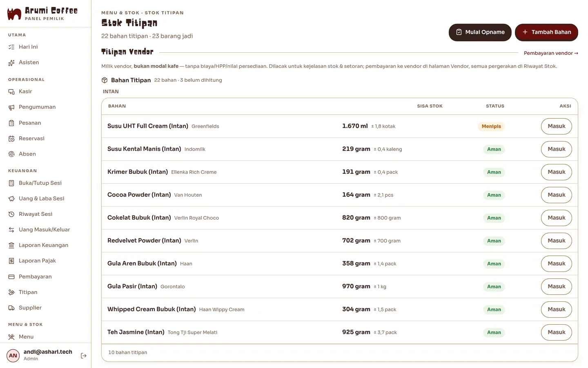Viewport: 588px width, 368px height.
Task: Click the Laporan Keuangan bank icon
Action: [x=11, y=245]
